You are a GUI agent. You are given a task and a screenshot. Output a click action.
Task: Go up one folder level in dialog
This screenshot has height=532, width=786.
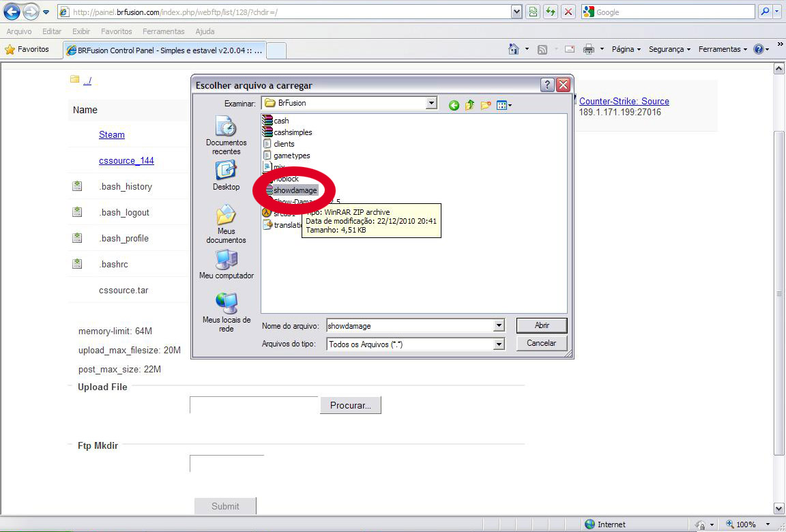coord(469,105)
